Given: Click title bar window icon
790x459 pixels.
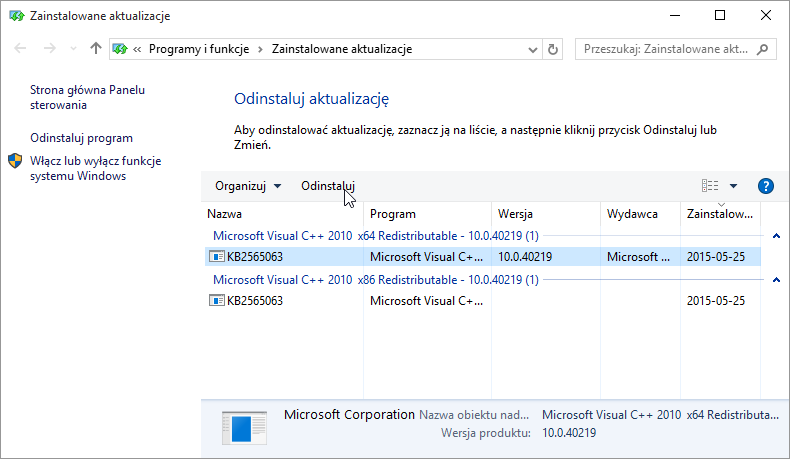Looking at the screenshot, I should click(x=17, y=16).
